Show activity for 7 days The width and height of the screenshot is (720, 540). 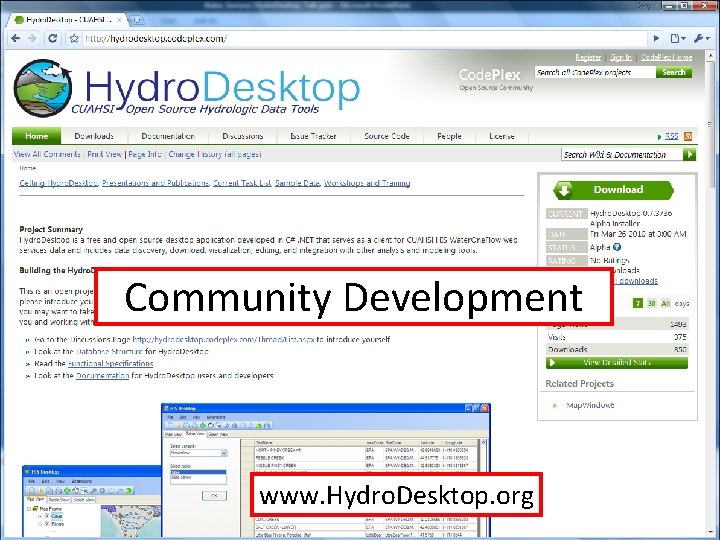point(637,304)
